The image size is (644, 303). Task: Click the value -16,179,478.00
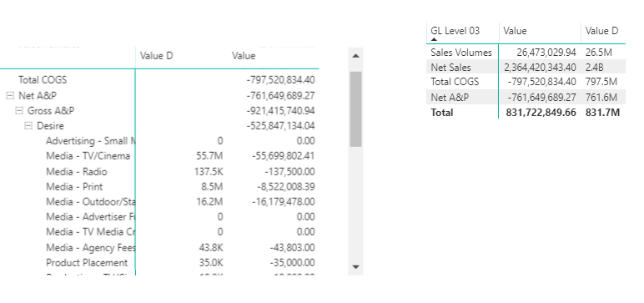tap(283, 202)
